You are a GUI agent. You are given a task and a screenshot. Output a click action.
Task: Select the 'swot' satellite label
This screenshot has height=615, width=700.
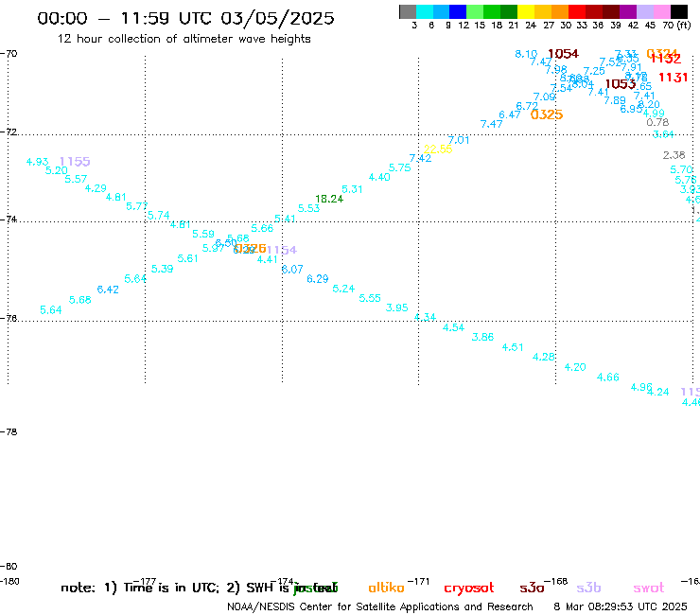pyautogui.click(x=649, y=589)
